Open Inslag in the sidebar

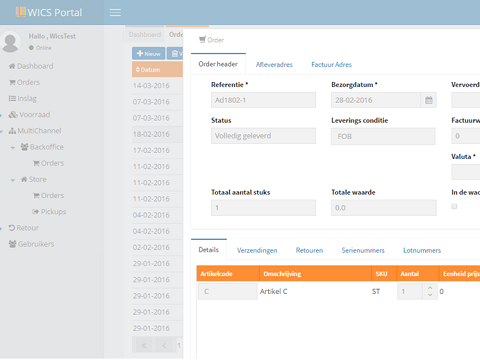pyautogui.click(x=23, y=98)
